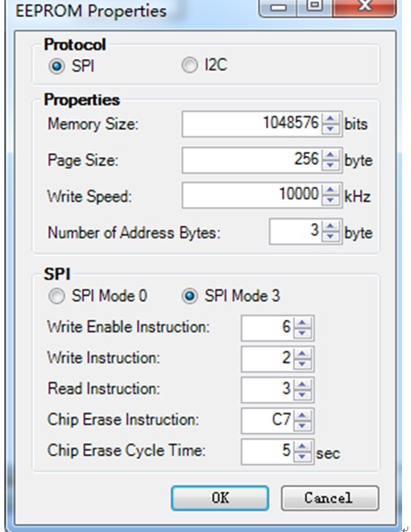Dismiss dialog with Cancel button
Screen dimensions: 411x532
(x=330, y=498)
